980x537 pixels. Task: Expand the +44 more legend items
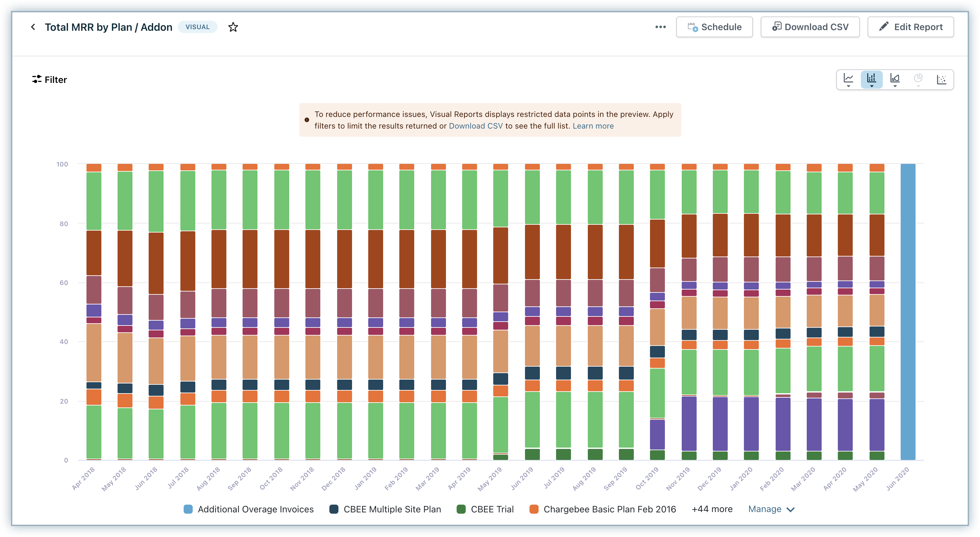[712, 509]
